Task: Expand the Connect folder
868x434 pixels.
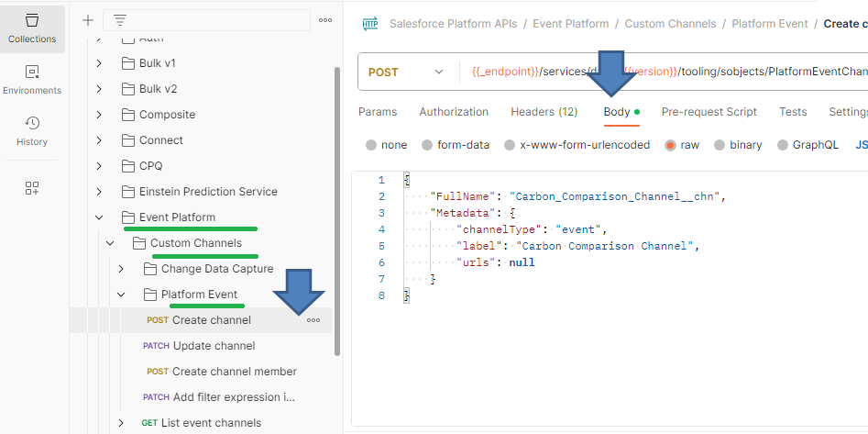Action: 99,140
